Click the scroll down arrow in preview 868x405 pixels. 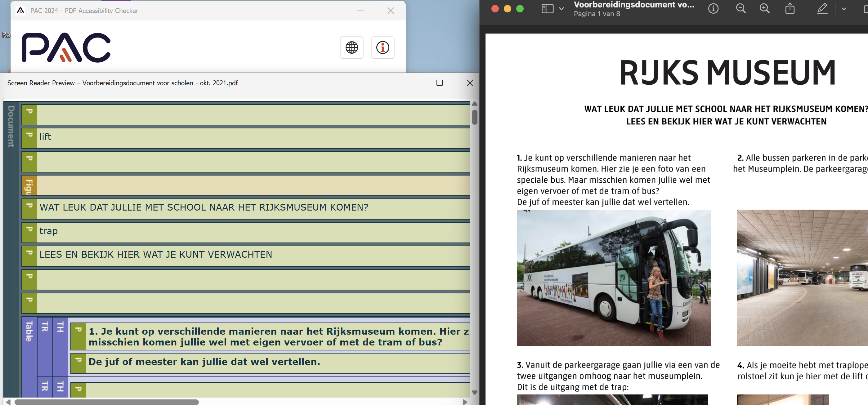tap(474, 392)
